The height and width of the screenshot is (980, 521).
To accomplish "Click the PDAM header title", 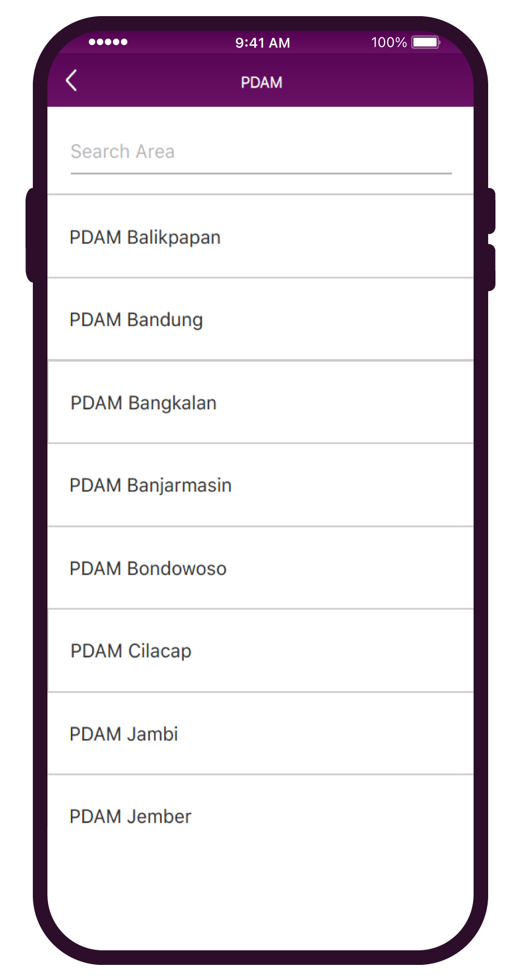I will pyautogui.click(x=262, y=82).
